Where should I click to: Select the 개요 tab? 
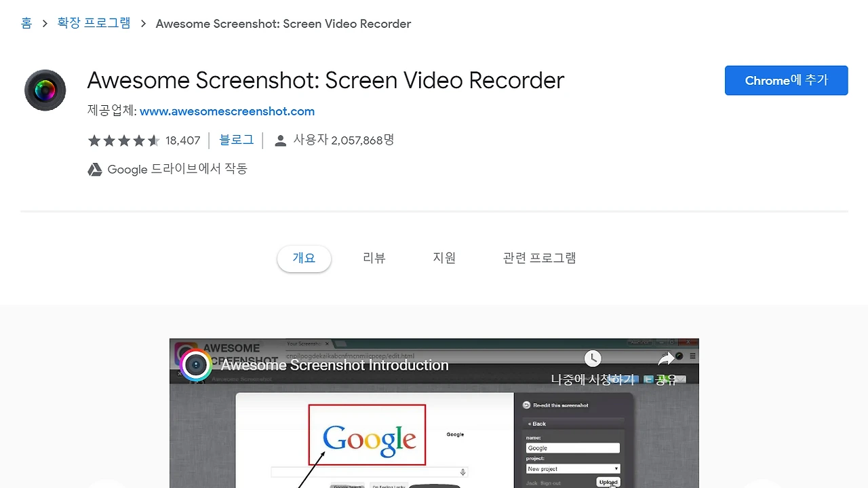[x=304, y=259]
